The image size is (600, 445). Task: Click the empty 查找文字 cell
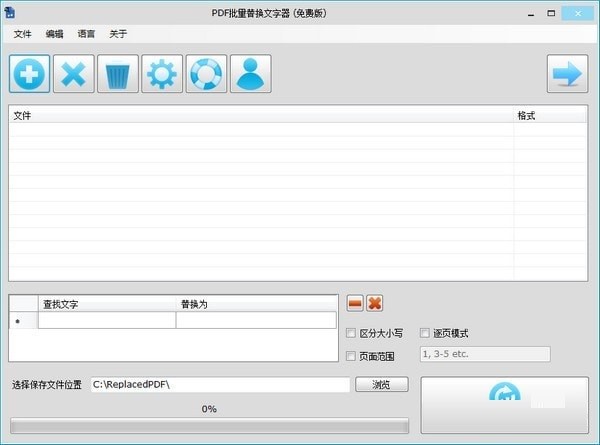click(107, 320)
